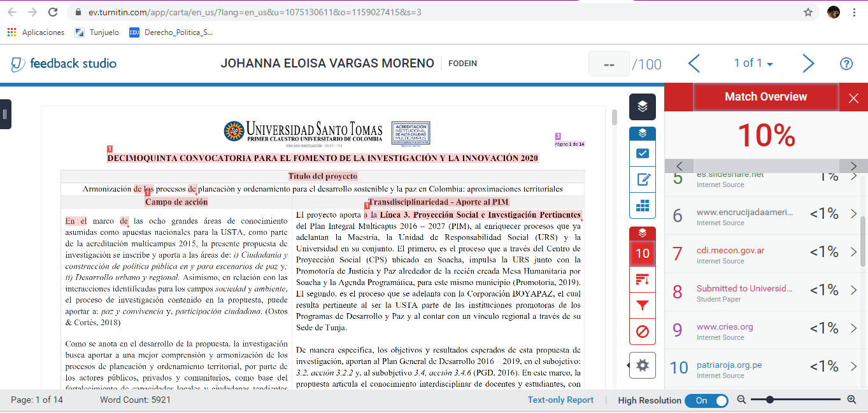Image resolution: width=868 pixels, height=413 pixels.
Task: Close the Match Overview panel
Action: click(853, 98)
